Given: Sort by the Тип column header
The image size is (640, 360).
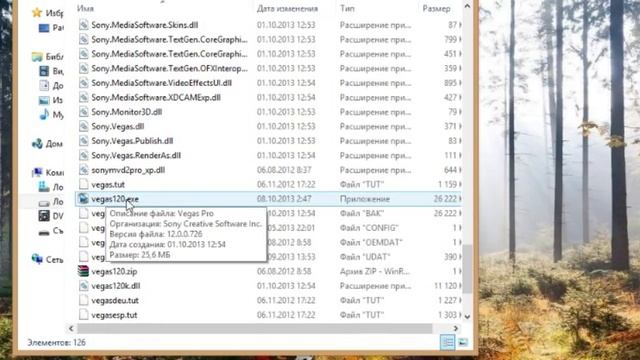Looking at the screenshot, I should (347, 9).
